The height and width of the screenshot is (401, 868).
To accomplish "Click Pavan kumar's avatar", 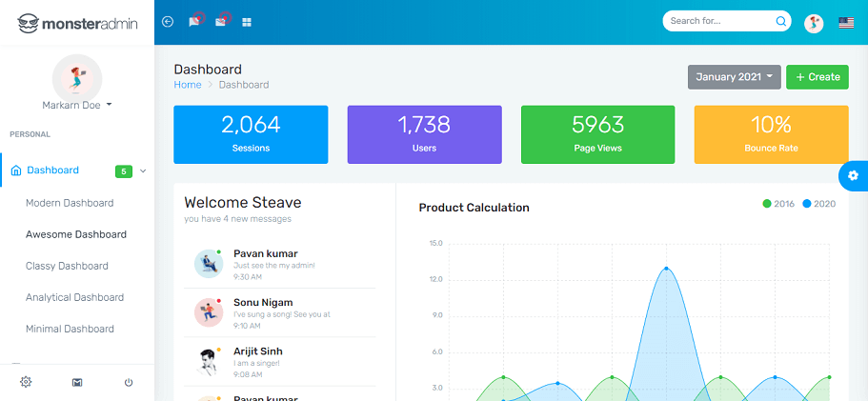I will (208, 263).
